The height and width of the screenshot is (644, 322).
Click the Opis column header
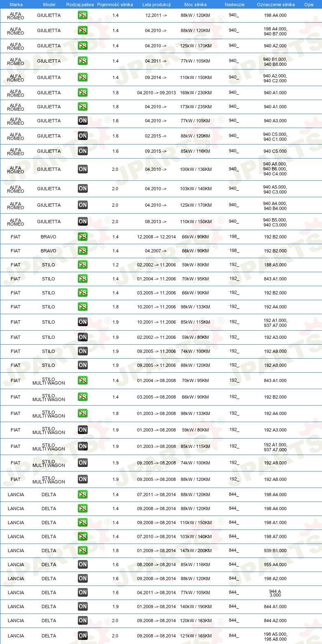(x=309, y=5)
